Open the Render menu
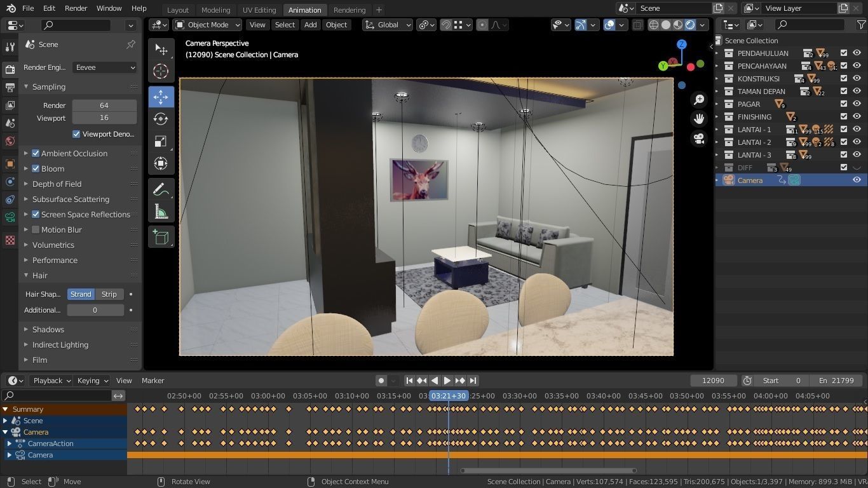 [76, 8]
